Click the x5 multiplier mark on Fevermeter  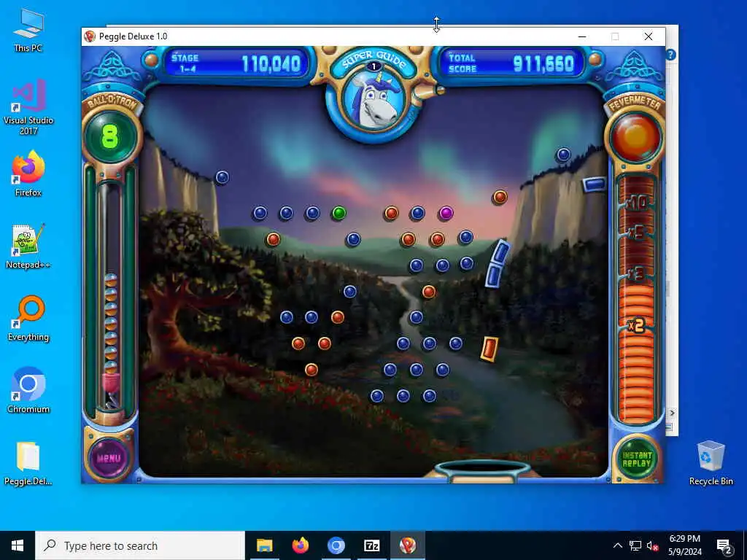coord(636,233)
